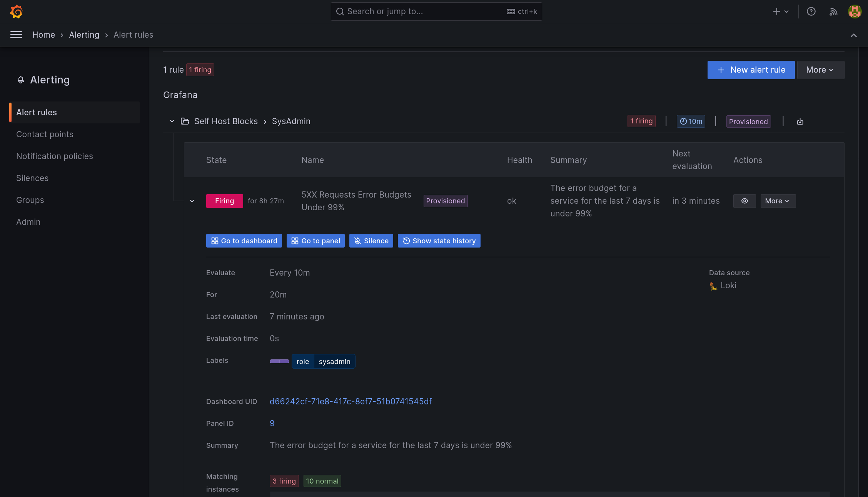This screenshot has width=868, height=497.
Task: Click the alerting bell icon in sidebar
Action: click(20, 79)
